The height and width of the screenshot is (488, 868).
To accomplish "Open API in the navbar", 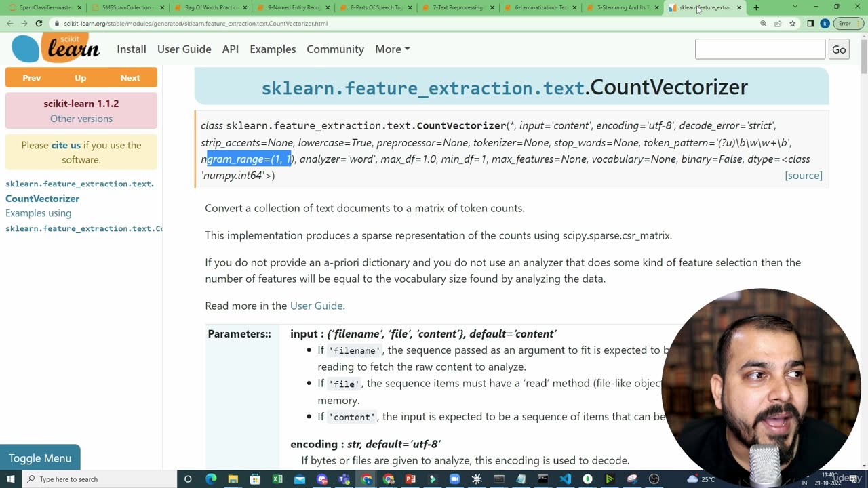I will click(231, 49).
